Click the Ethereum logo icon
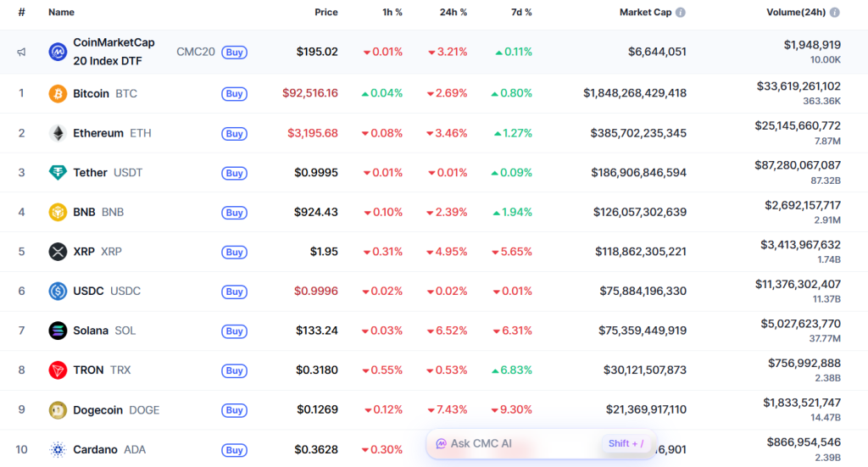 58,133
